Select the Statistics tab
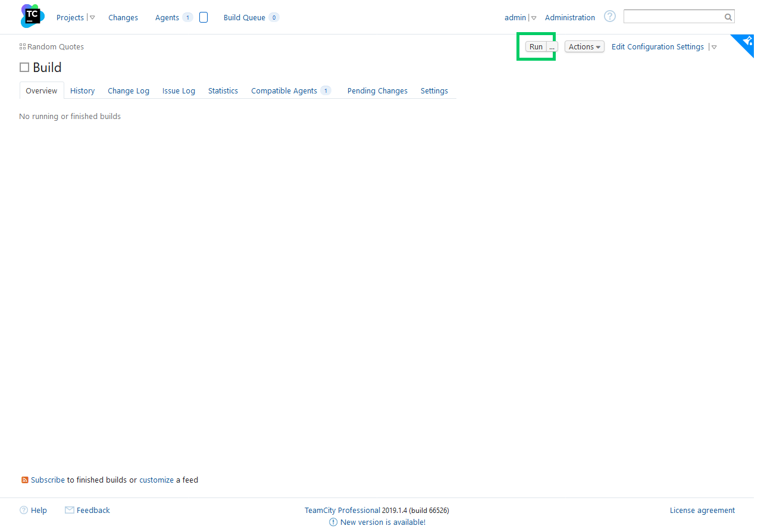The image size is (764, 532). (223, 90)
